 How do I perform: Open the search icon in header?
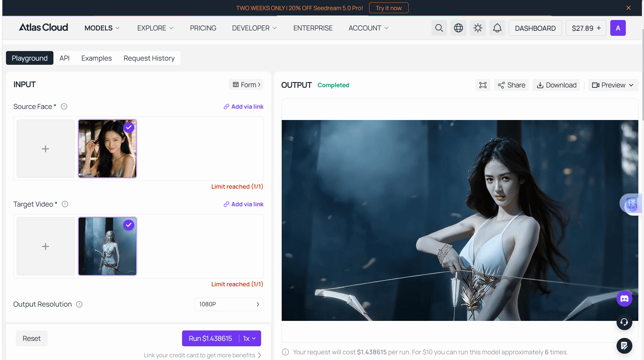(439, 28)
